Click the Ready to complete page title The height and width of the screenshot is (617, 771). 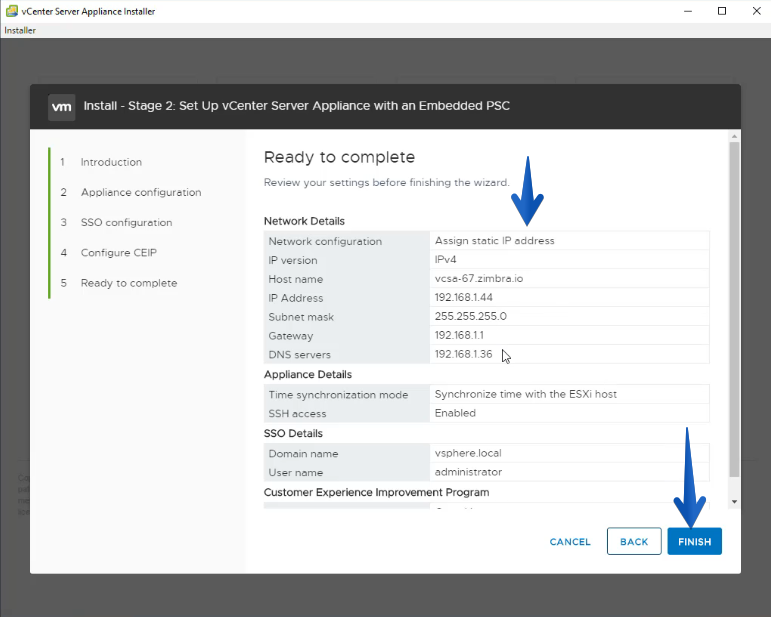click(x=339, y=157)
